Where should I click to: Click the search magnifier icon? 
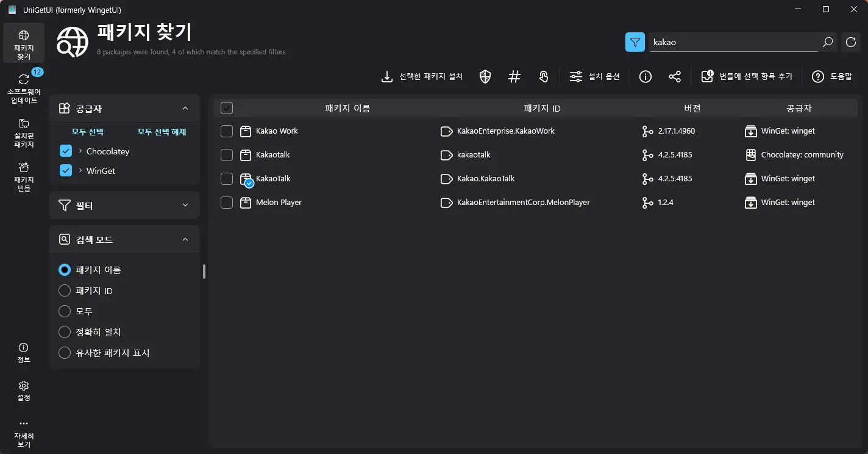[828, 42]
